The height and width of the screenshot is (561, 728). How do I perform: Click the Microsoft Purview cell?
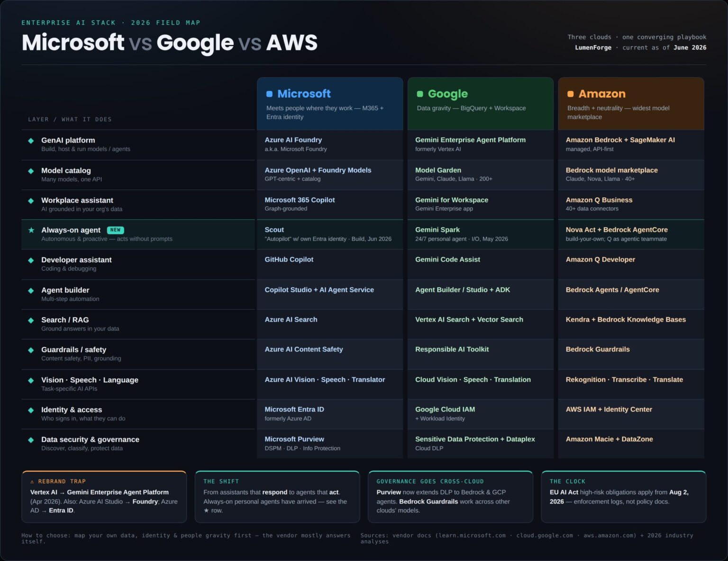click(330, 444)
